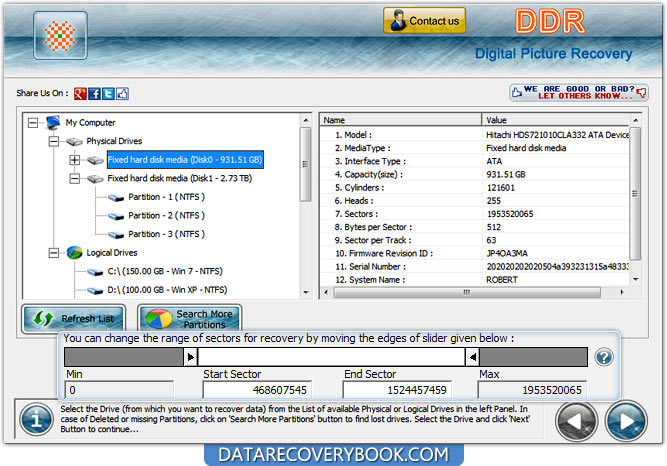The width and height of the screenshot is (667, 466).
Task: Share on Twitter icon
Action: coord(108,93)
